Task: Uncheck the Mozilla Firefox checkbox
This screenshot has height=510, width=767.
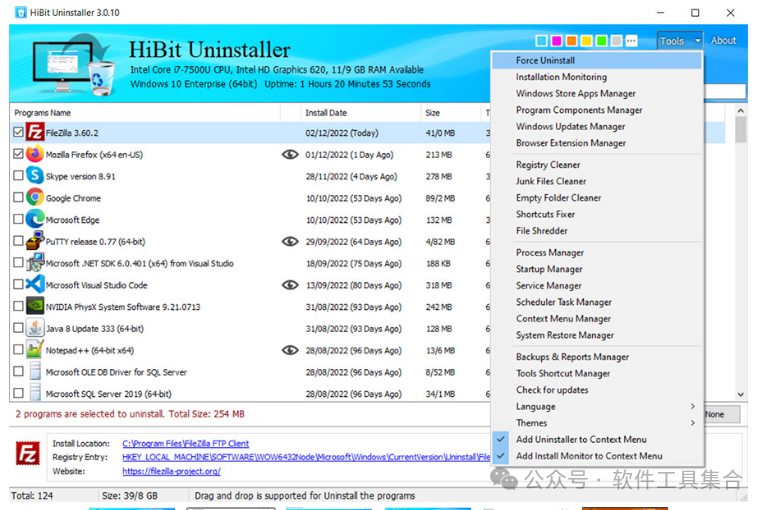Action: click(x=18, y=154)
